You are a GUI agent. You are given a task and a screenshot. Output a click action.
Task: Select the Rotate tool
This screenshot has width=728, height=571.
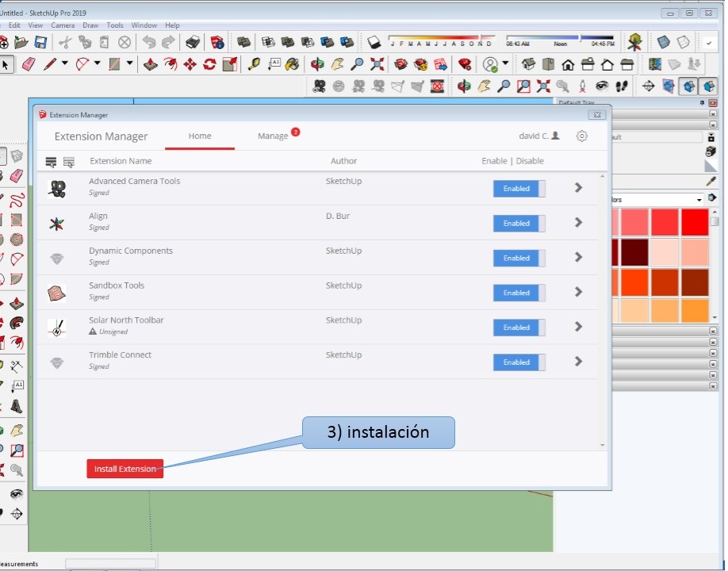[209, 64]
